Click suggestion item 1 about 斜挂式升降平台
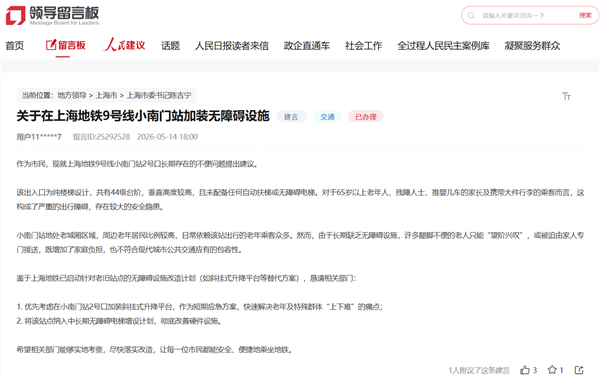600x378 pixels. coord(199,307)
